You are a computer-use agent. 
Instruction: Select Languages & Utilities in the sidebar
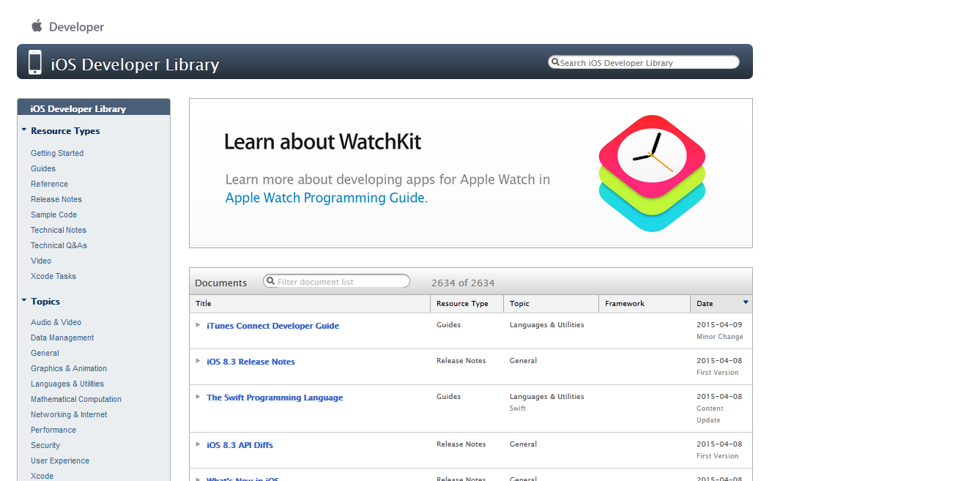(x=67, y=384)
